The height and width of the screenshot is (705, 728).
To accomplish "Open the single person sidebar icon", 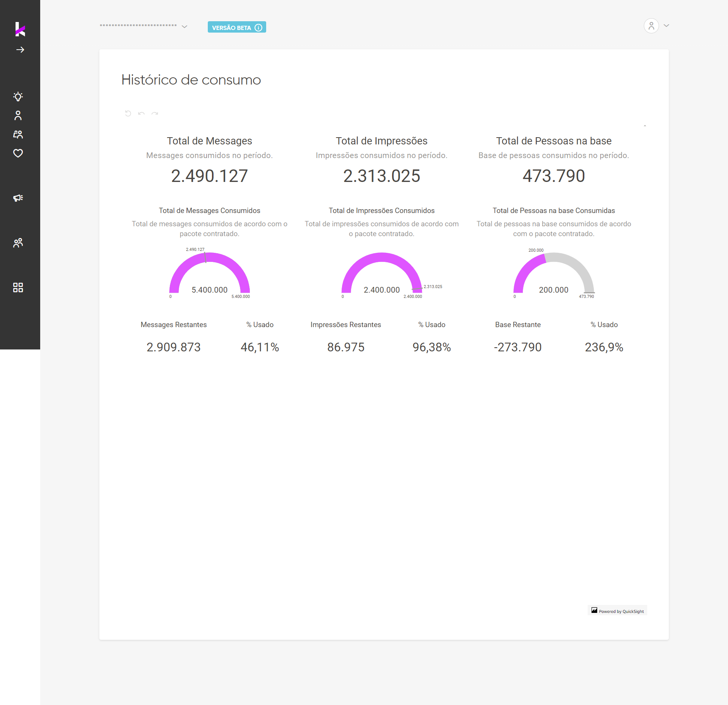I will point(18,116).
